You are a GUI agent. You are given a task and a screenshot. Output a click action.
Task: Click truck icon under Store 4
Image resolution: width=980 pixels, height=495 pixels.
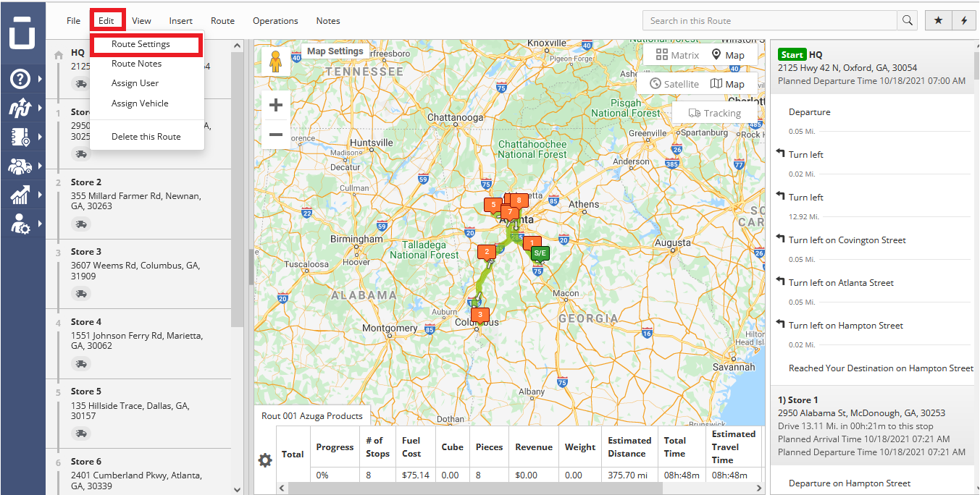pos(81,364)
